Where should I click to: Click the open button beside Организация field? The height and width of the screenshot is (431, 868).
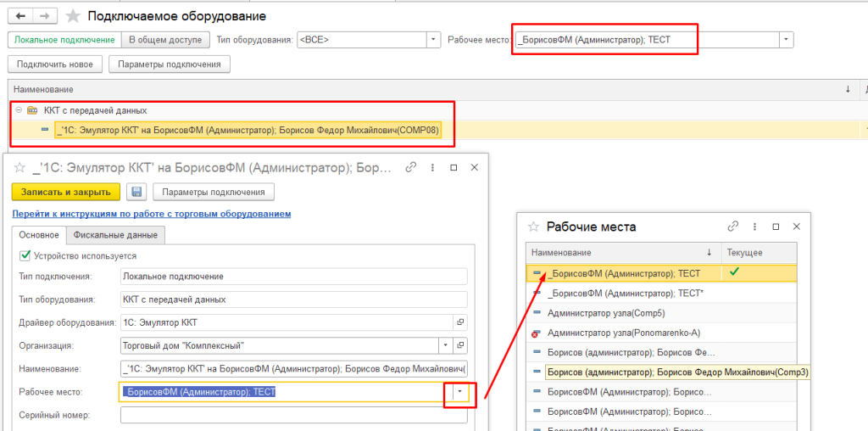click(x=460, y=345)
